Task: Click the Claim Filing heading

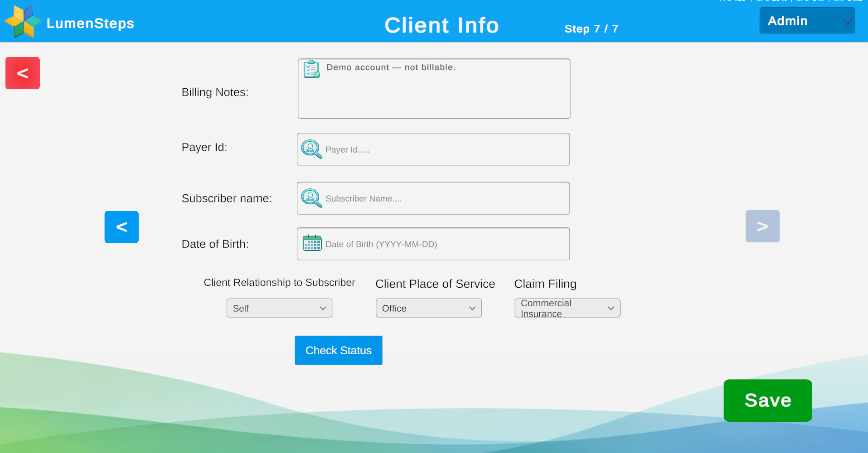Action: tap(545, 284)
